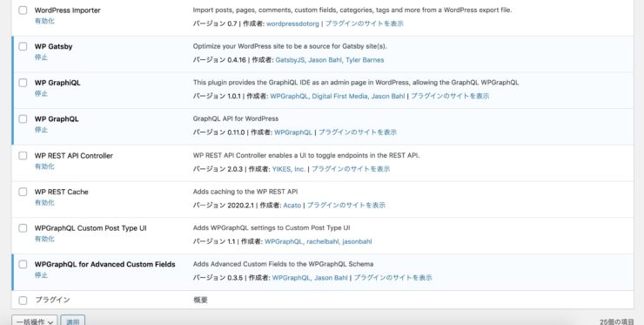Viewport: 644px width, 325px height.
Task: Deactivate WP Gatsby via 停止 link
Action: (x=41, y=58)
